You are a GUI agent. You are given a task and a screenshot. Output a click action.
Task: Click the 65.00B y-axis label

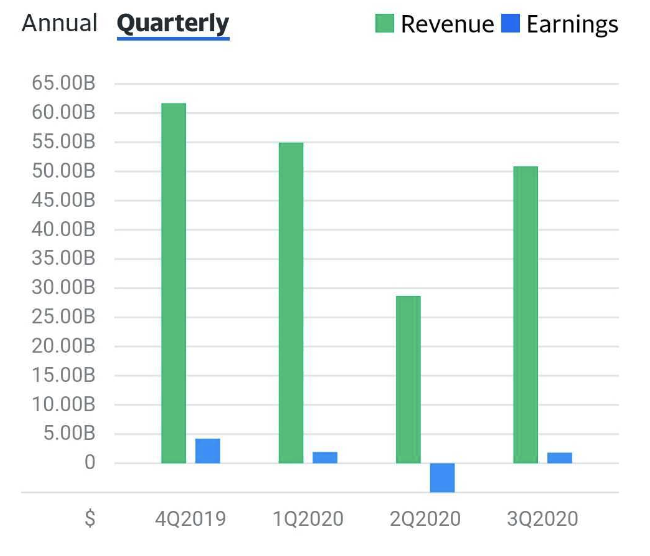pos(63,83)
